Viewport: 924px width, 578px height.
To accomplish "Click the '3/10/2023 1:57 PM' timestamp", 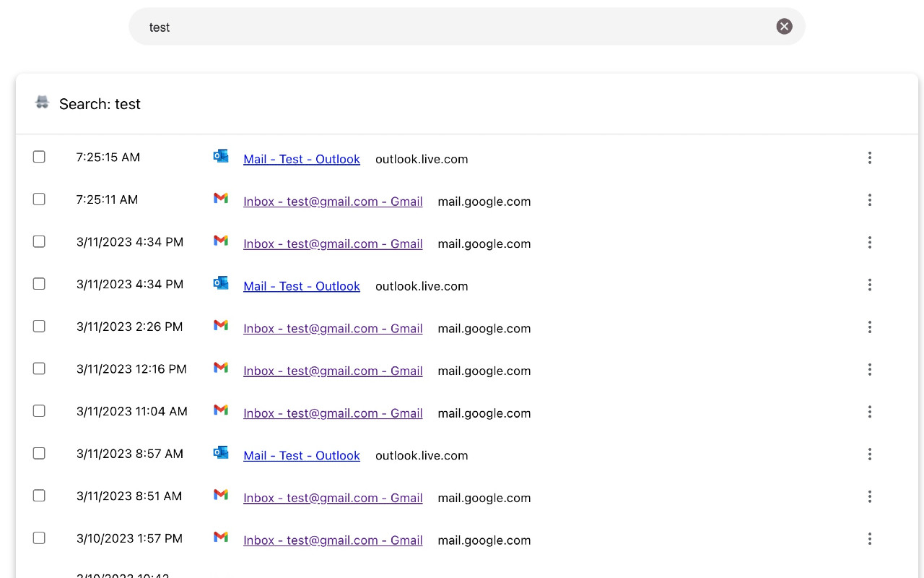I will point(129,538).
